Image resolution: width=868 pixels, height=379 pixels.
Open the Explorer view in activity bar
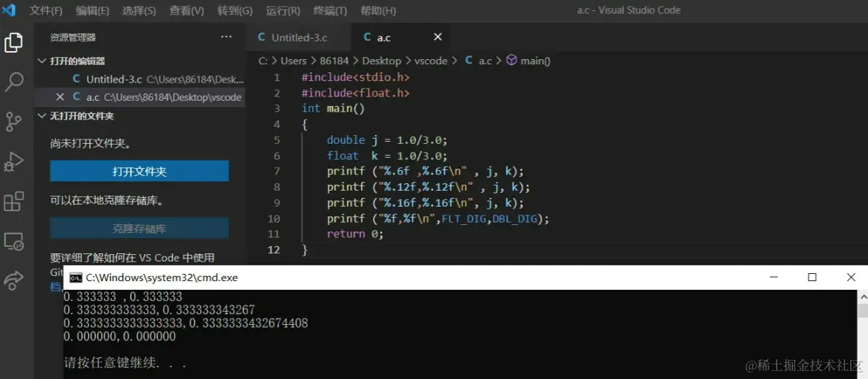tap(13, 42)
